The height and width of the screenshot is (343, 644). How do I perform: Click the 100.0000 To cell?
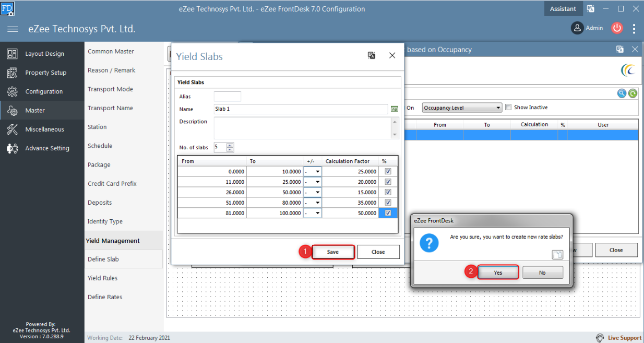275,213
